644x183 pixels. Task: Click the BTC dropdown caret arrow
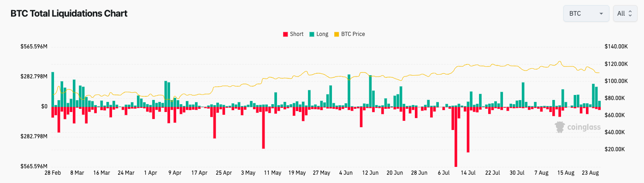(601, 14)
